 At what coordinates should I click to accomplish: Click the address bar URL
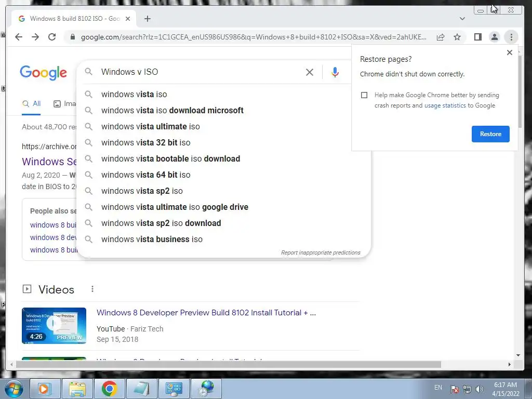point(254,37)
